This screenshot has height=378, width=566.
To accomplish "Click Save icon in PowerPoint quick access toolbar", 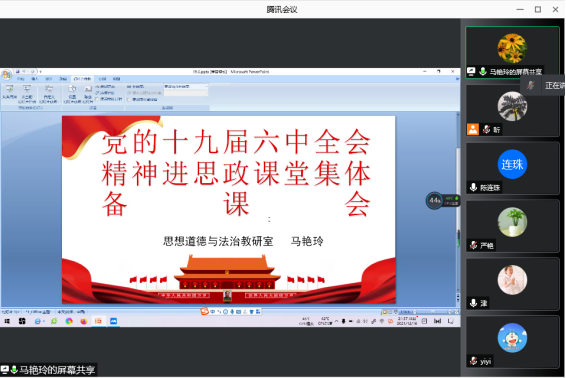I will pyautogui.click(x=17, y=71).
